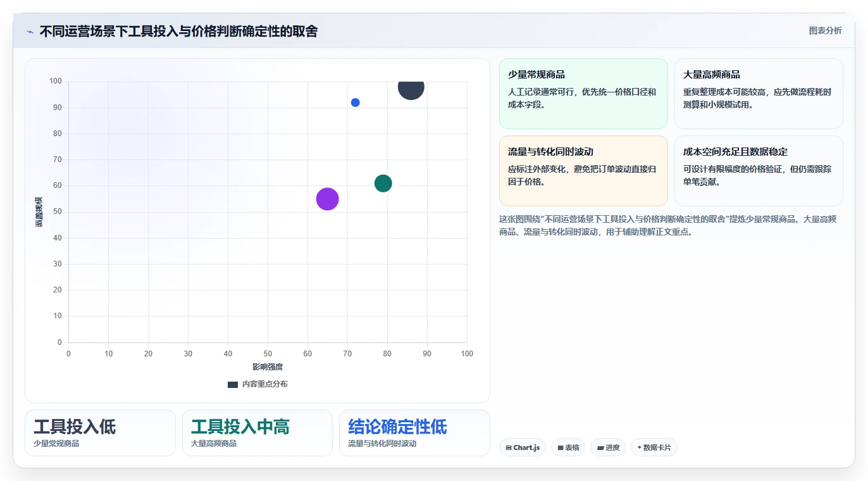
Task: Click the 少量常规商品 caption under 工具投入低
Action: 56,444
